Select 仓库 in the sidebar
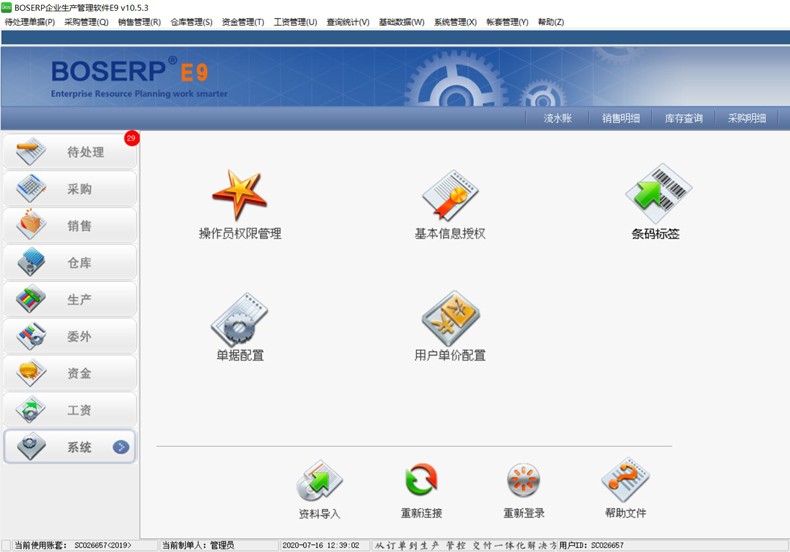The height and width of the screenshot is (552, 790). pyautogui.click(x=70, y=262)
